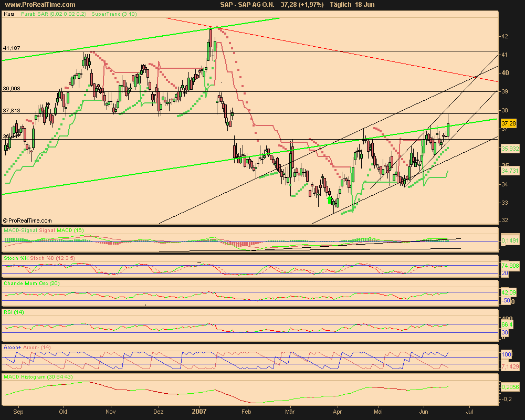The height and width of the screenshot is (420, 525).
Task: Select the RSI (14) indicator label
Action: (14, 312)
